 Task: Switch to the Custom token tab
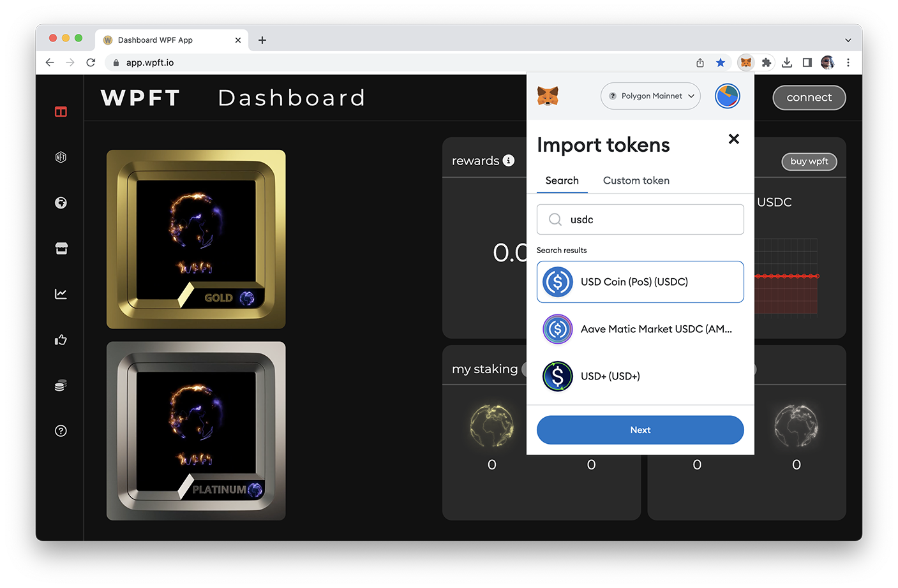(x=636, y=180)
